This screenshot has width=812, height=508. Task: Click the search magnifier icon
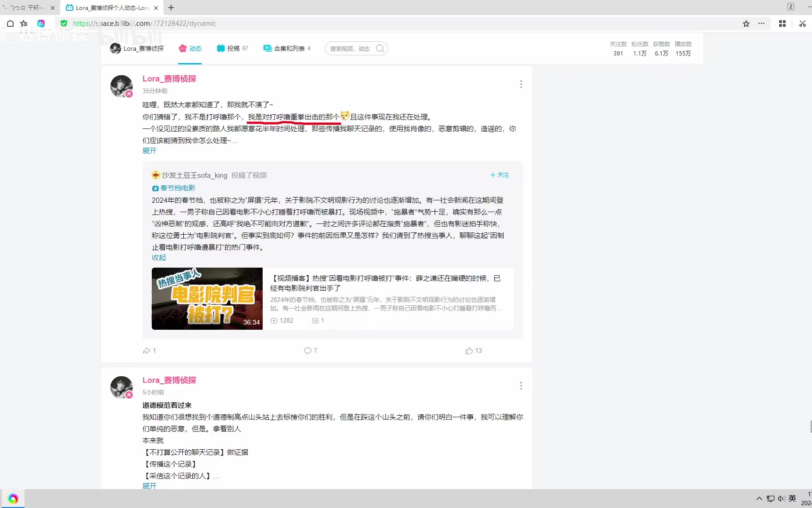coord(380,48)
